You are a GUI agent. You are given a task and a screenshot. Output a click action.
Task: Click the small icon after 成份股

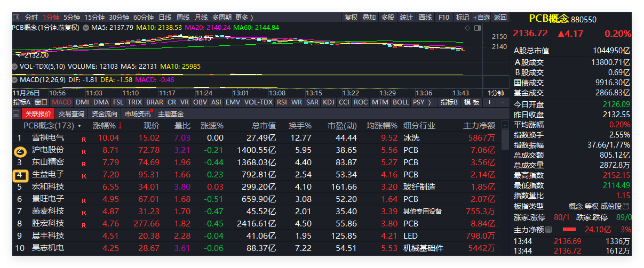pyautogui.click(x=626, y=206)
